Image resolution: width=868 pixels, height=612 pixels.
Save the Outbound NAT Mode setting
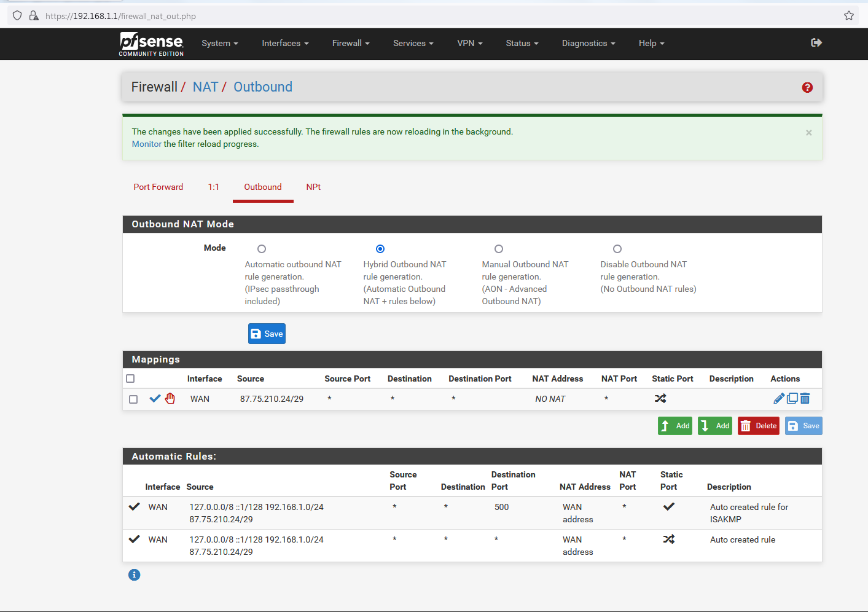coord(267,334)
